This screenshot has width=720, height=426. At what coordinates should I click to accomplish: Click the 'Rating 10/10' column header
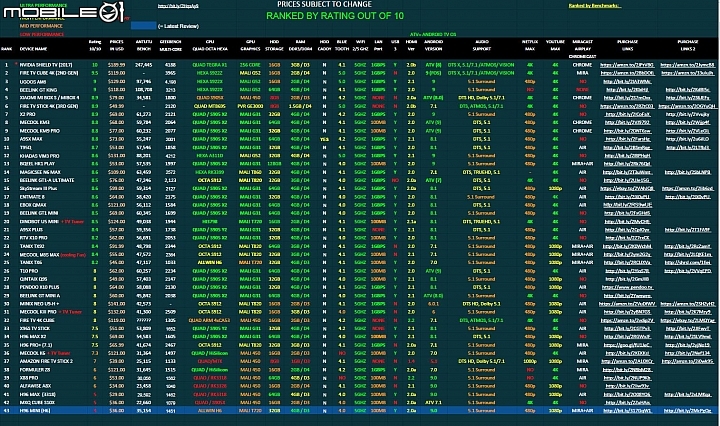point(95,45)
